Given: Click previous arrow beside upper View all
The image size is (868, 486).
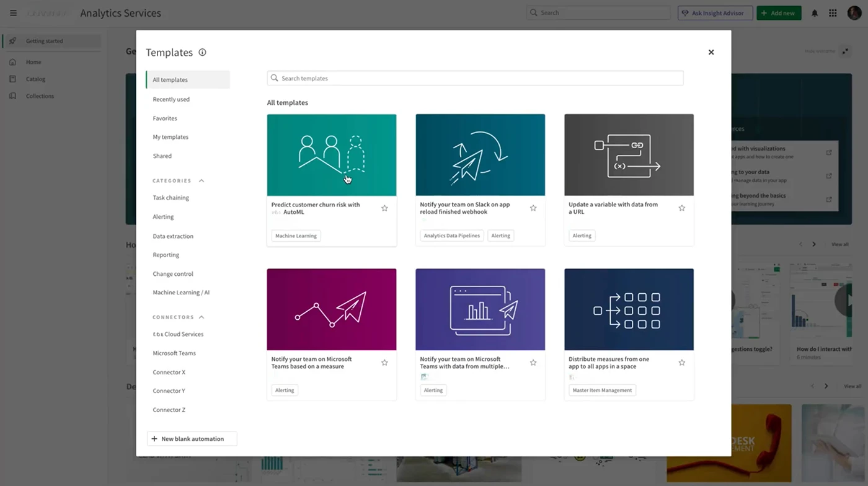Looking at the screenshot, I should click(800, 244).
